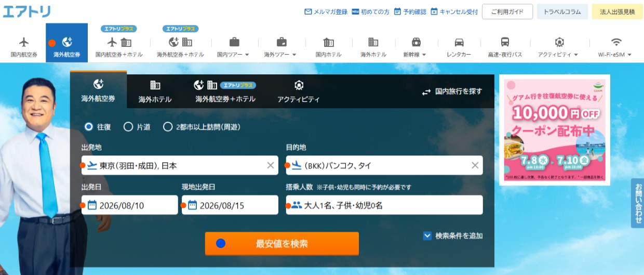
Task: Click destination landing plane icon
Action: click(297, 165)
